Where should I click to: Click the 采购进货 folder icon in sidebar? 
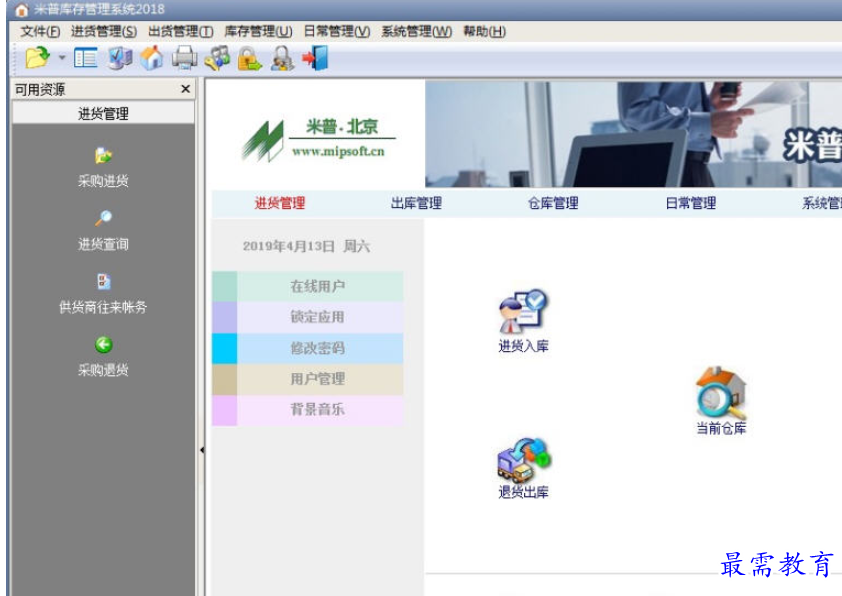click(104, 156)
